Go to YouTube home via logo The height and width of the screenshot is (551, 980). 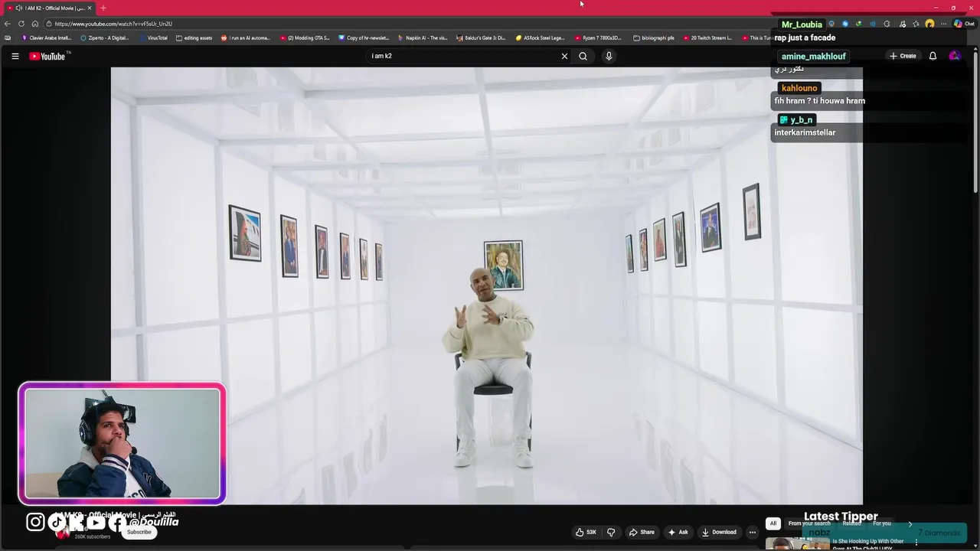49,56
